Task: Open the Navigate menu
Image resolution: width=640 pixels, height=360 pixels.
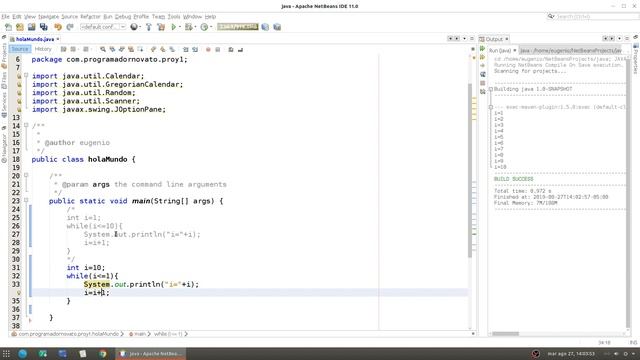Action: point(49,17)
